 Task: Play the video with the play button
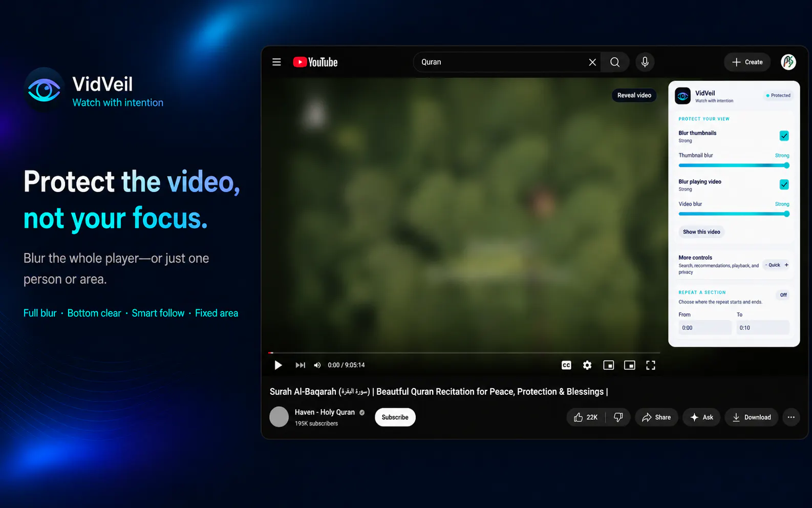278,365
